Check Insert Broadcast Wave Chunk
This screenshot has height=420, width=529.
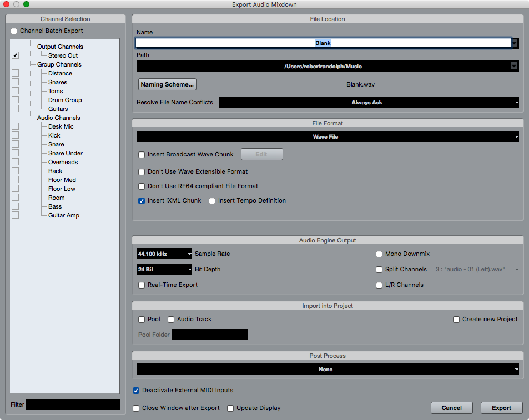(142, 155)
